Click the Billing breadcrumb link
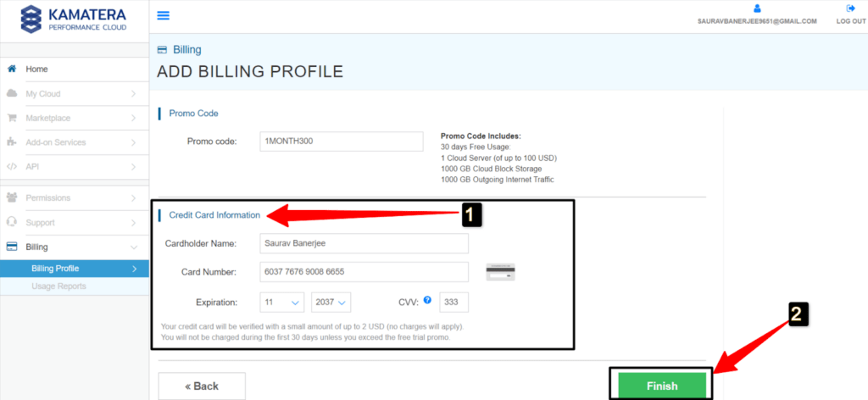Image resolution: width=868 pixels, height=400 pixels. pyautogui.click(x=187, y=50)
